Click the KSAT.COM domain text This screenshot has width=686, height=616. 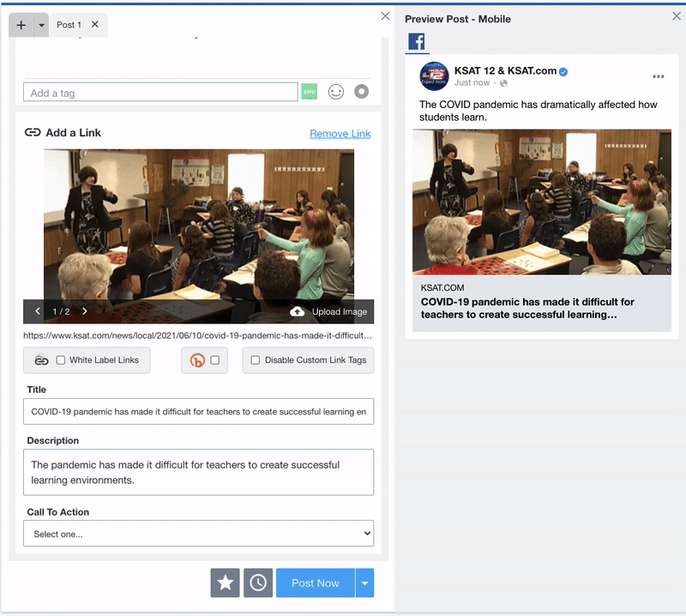pos(442,287)
